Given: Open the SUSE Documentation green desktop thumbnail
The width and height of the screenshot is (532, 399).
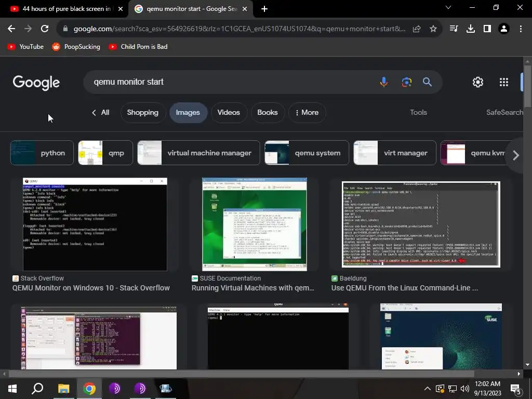Looking at the screenshot, I should (255, 224).
